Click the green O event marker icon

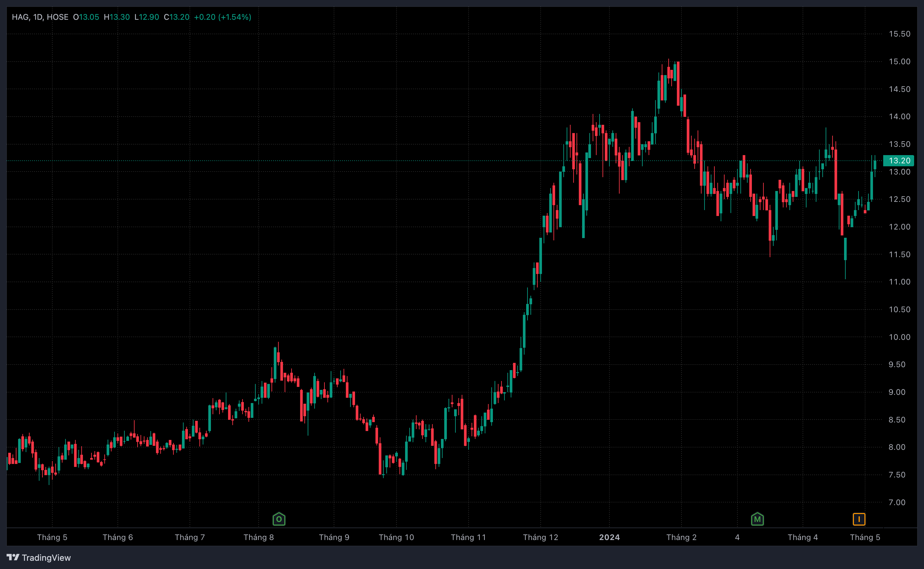pos(279,519)
